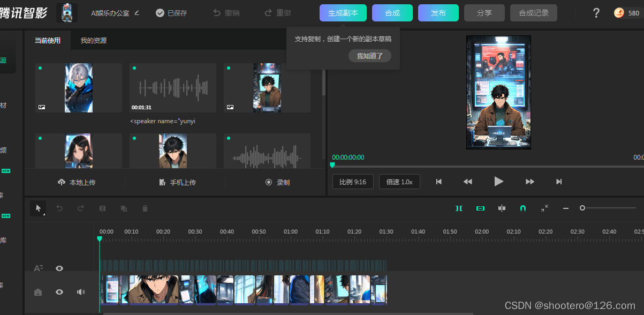The height and width of the screenshot is (315, 644).
Task: Click the fit timeline collapse-arrows icon
Action: tap(544, 208)
